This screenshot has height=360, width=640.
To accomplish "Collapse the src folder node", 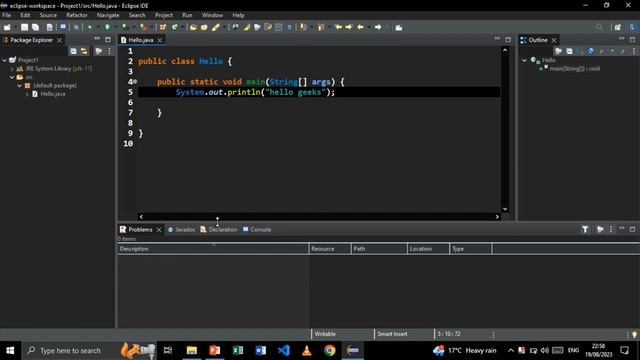I will pos(12,77).
